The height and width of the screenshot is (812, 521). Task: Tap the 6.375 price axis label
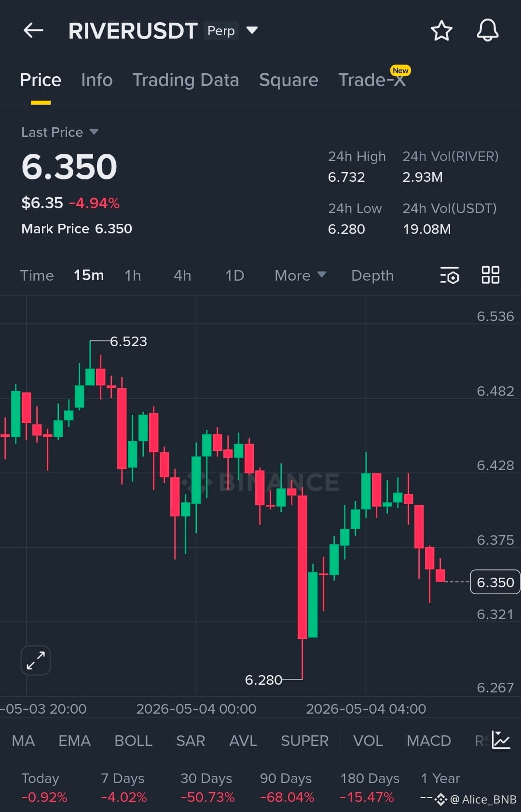tap(495, 540)
